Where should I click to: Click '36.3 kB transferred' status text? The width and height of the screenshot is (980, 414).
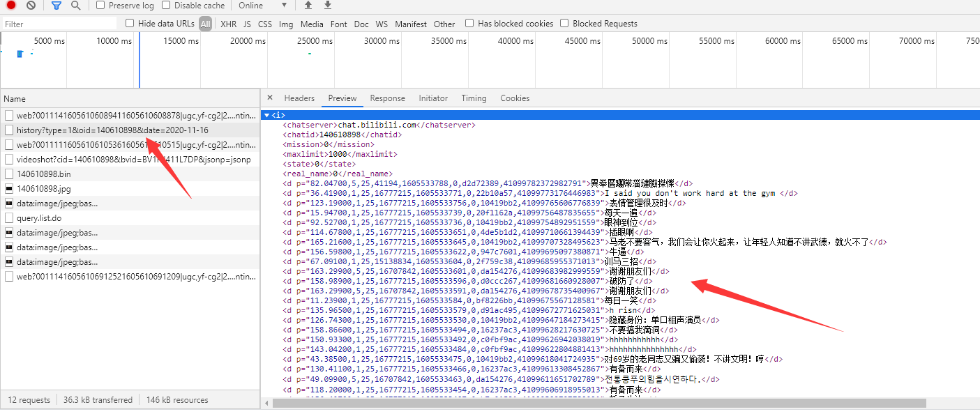pyautogui.click(x=98, y=400)
